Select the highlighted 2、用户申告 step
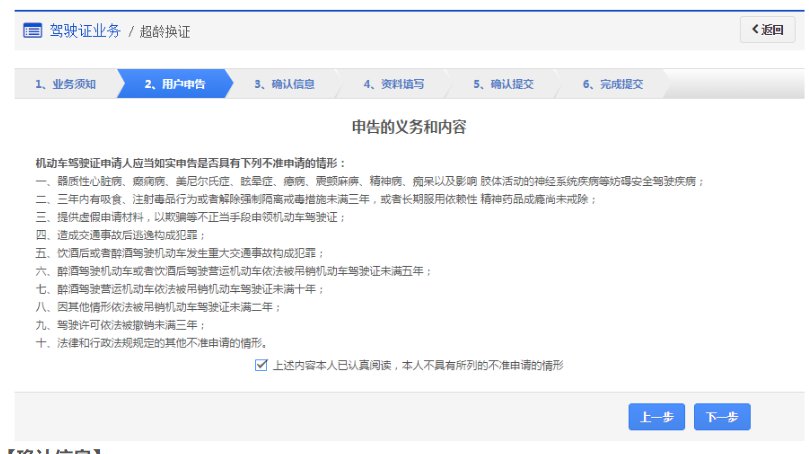This screenshot has width=809, height=454. pyautogui.click(x=175, y=84)
